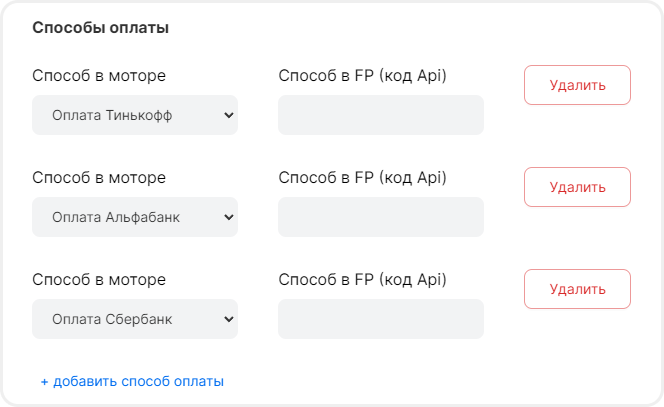Select the FP Api code field beside Сбербанк
The width and height of the screenshot is (664, 407).
[x=380, y=319]
